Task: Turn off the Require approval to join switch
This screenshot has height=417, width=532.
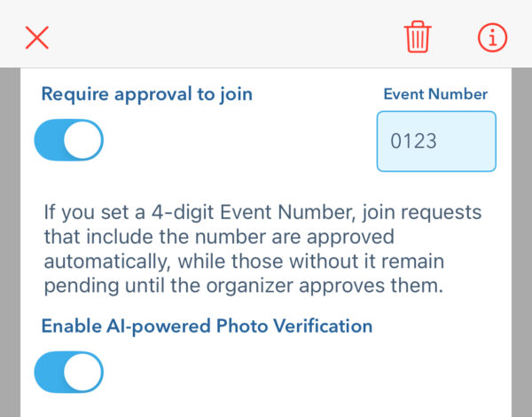Action: point(69,140)
